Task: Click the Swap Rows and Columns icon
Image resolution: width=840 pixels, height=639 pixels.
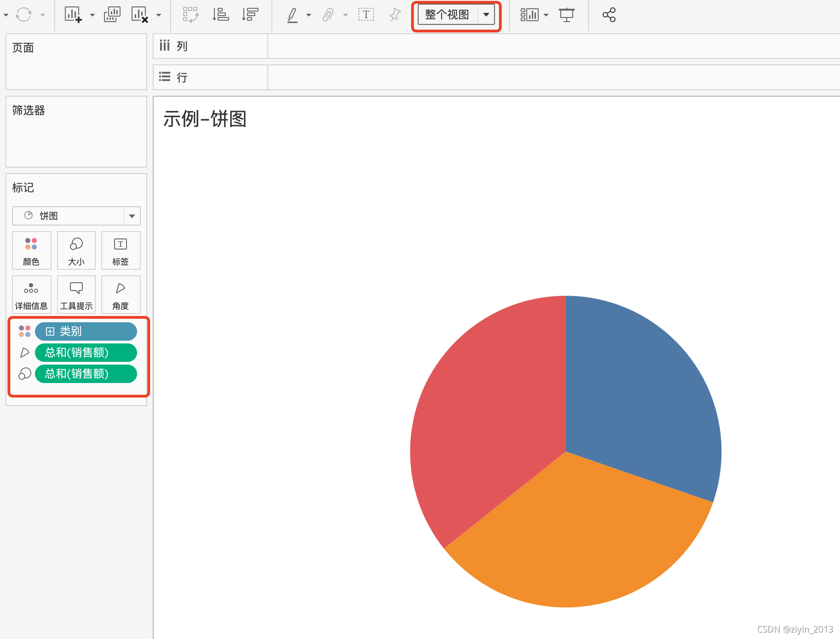Action: click(190, 15)
